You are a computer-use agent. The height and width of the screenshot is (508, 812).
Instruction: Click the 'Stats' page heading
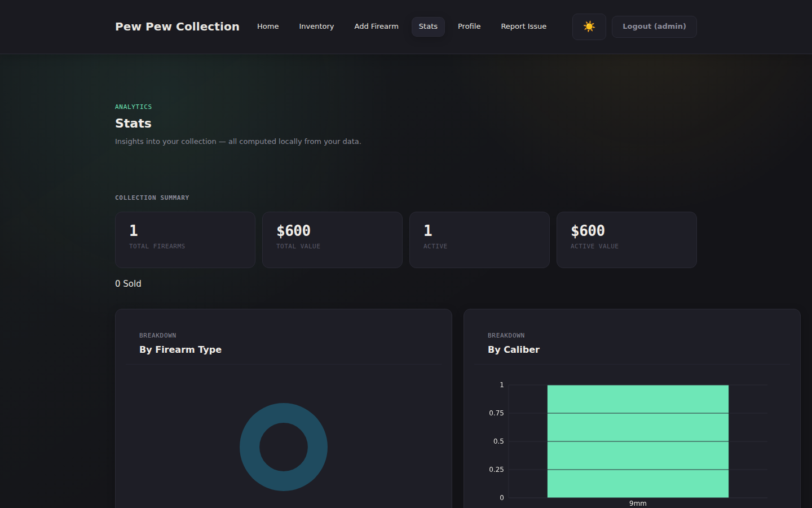(133, 123)
